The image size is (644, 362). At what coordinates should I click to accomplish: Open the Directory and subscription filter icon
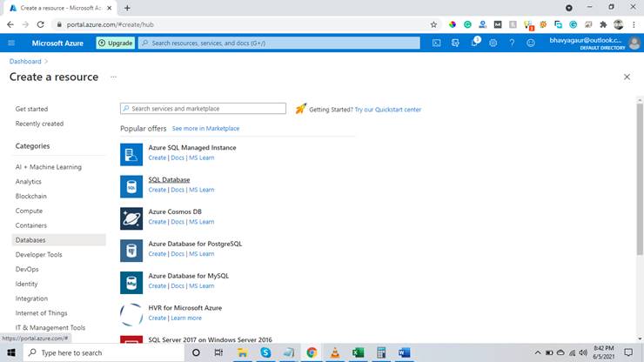coord(455,43)
